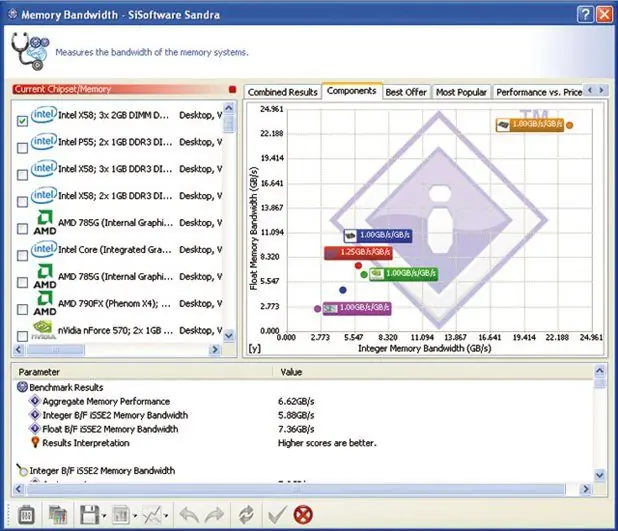The image size is (618, 531).
Task: Open the Best Offer tab
Action: (406, 92)
